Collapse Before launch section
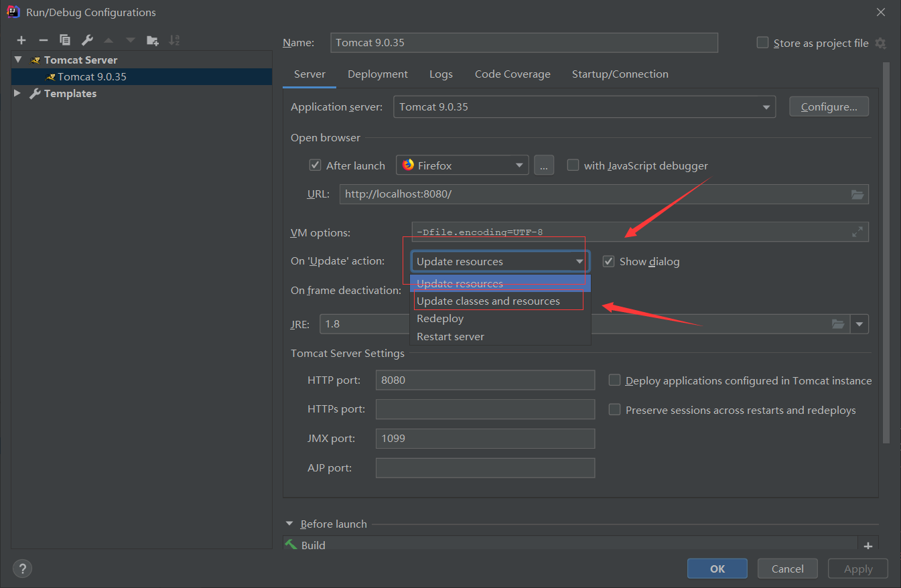 coord(289,524)
